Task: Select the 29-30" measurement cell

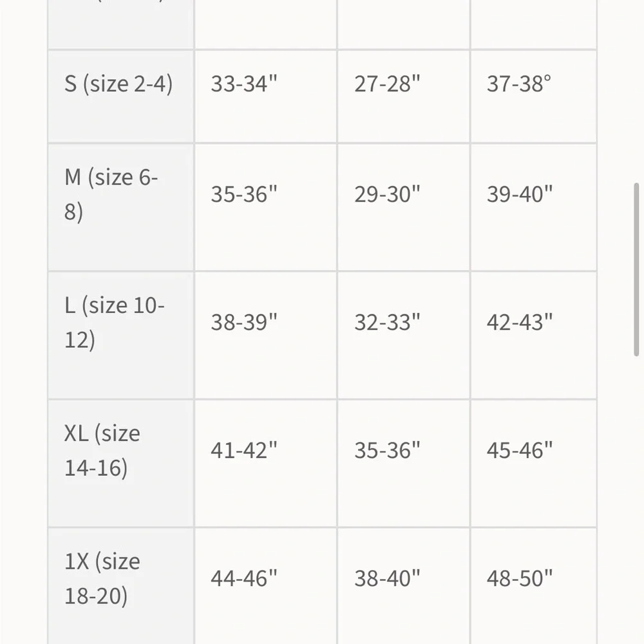Action: [x=387, y=194]
